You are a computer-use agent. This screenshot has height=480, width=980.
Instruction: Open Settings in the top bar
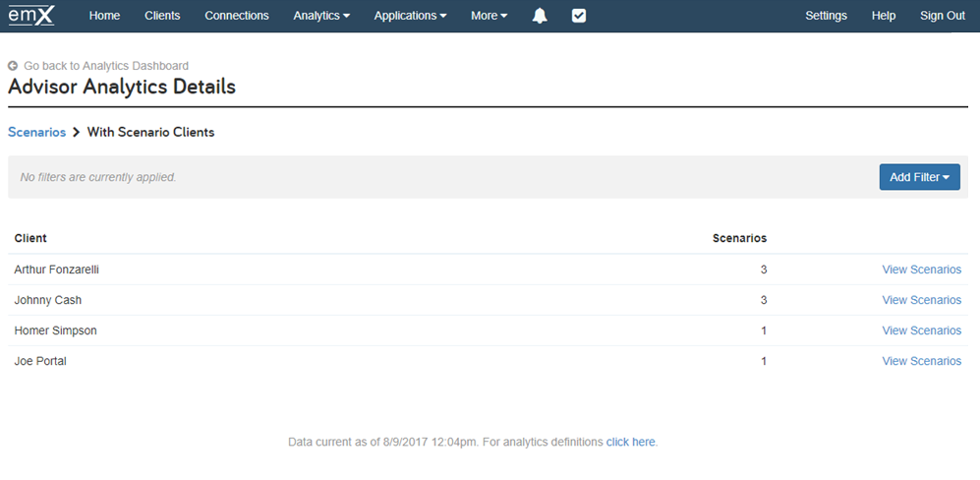click(826, 16)
